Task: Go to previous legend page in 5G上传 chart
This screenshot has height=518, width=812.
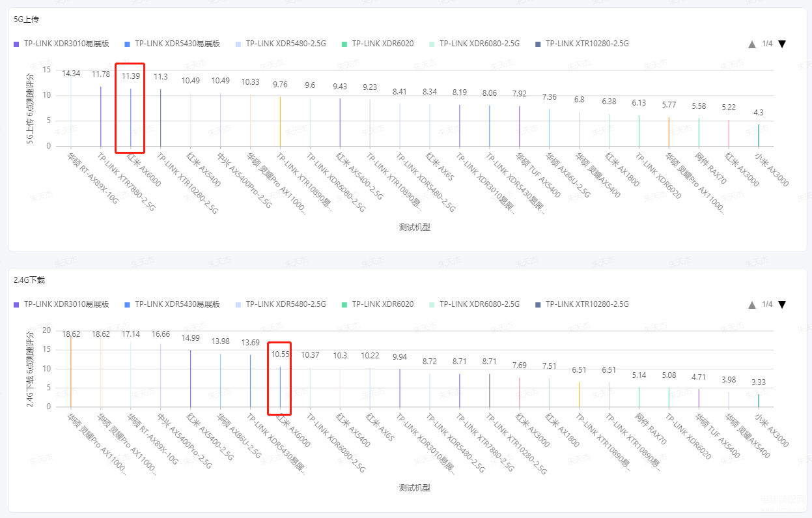Action: (752, 44)
